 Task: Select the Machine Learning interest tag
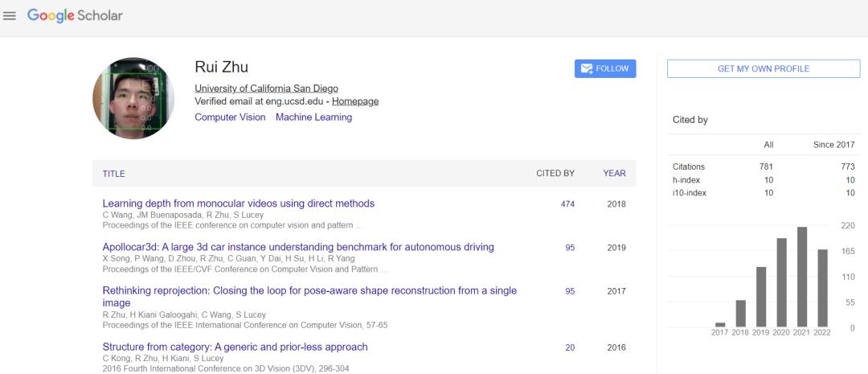pos(313,117)
